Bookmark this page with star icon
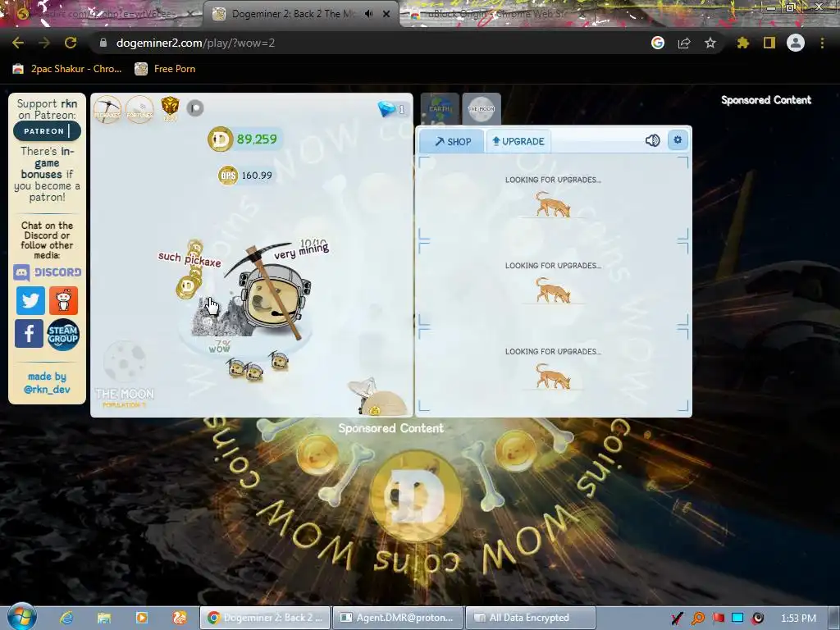 pos(710,43)
